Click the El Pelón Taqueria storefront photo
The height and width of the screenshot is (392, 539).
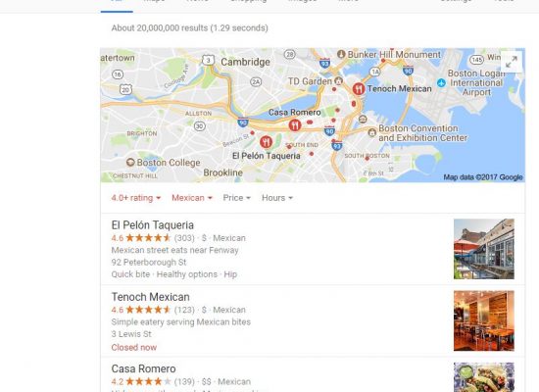[484, 249]
